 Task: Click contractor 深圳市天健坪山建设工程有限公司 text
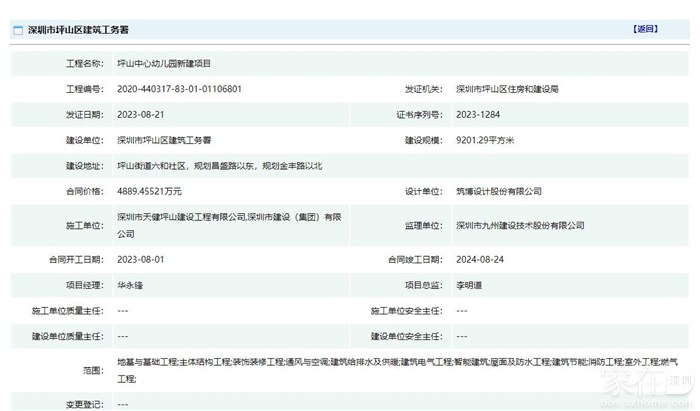click(182, 215)
